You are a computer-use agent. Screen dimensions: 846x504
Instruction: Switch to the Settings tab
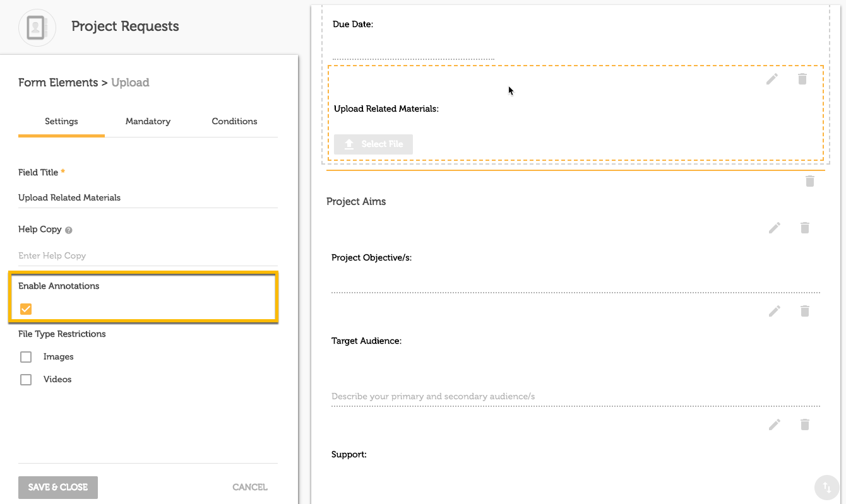pyautogui.click(x=61, y=121)
